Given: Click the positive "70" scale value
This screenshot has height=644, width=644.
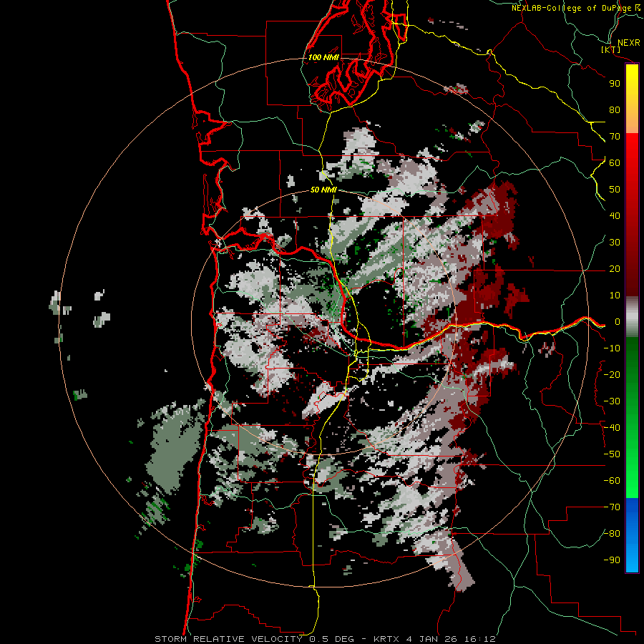Looking at the screenshot, I should pos(615,137).
